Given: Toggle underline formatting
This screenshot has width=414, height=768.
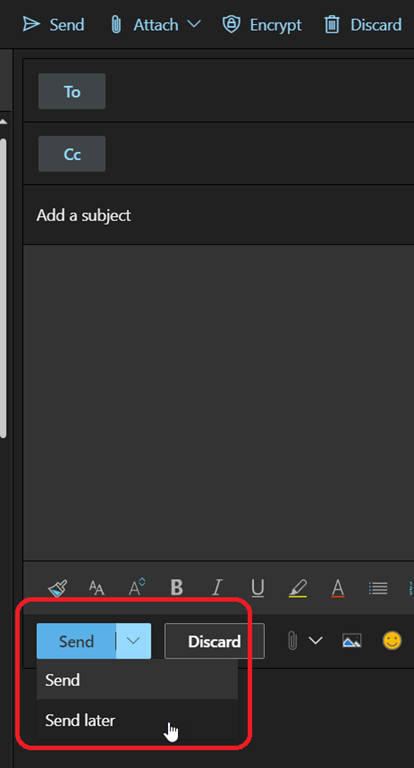Looking at the screenshot, I should 257,588.
